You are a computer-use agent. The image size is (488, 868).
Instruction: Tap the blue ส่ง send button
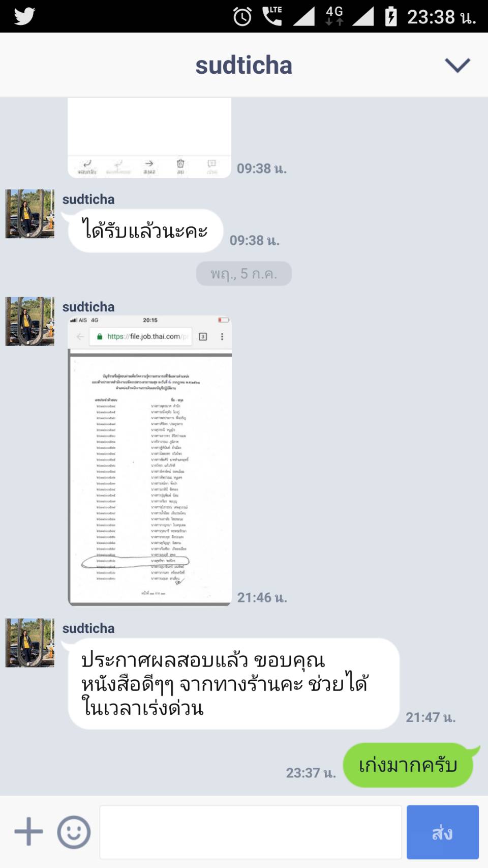click(442, 832)
